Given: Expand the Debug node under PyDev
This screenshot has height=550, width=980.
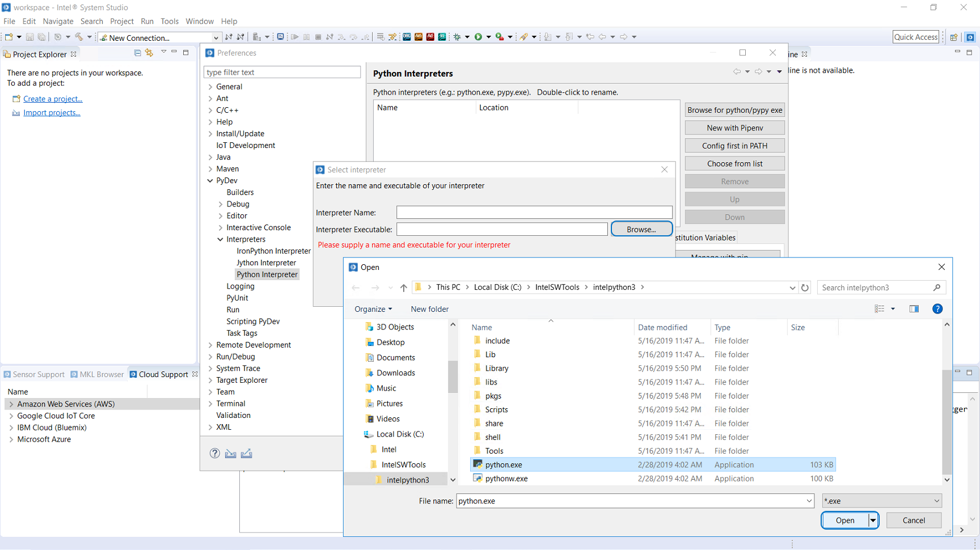Looking at the screenshot, I should coord(221,204).
